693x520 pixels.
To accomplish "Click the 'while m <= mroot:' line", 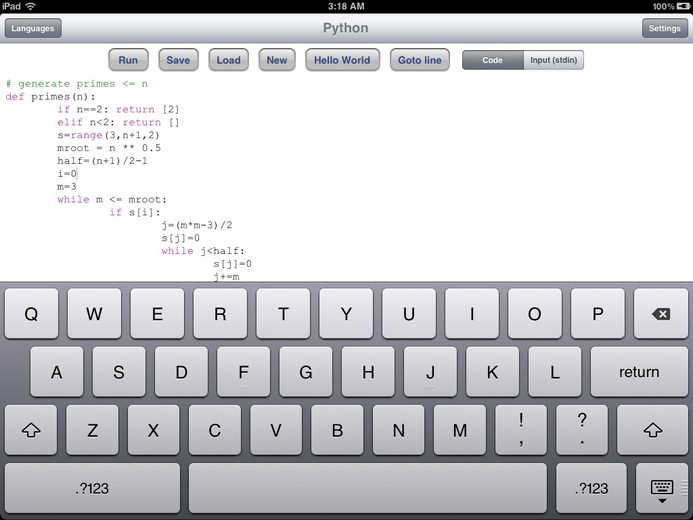I will pos(112,199).
